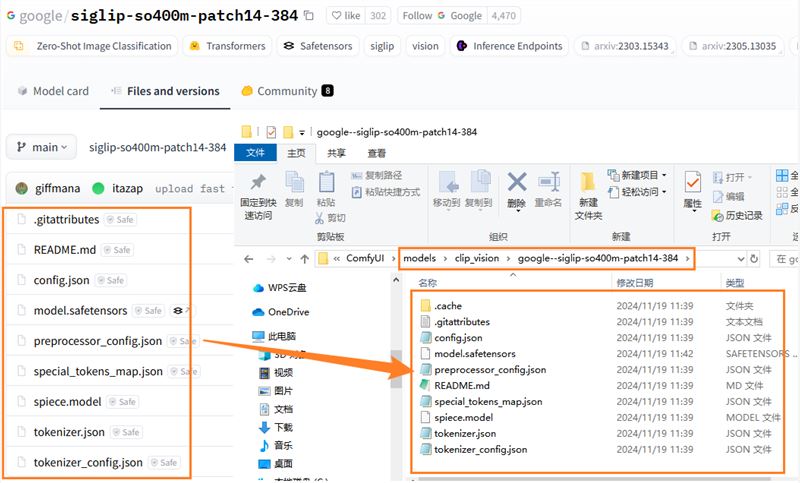This screenshot has height=483, width=800.
Task: Expand the address bar history dropdown
Action: 741,259
